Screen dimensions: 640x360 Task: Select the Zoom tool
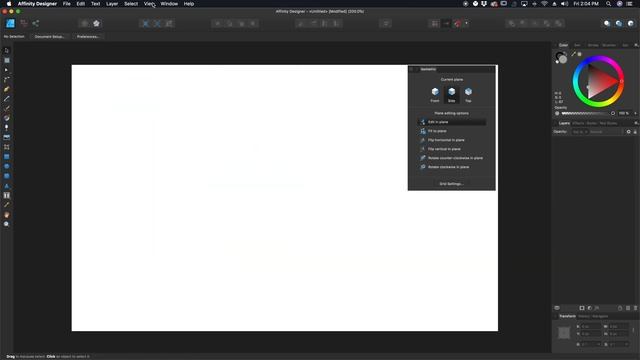pos(7,224)
